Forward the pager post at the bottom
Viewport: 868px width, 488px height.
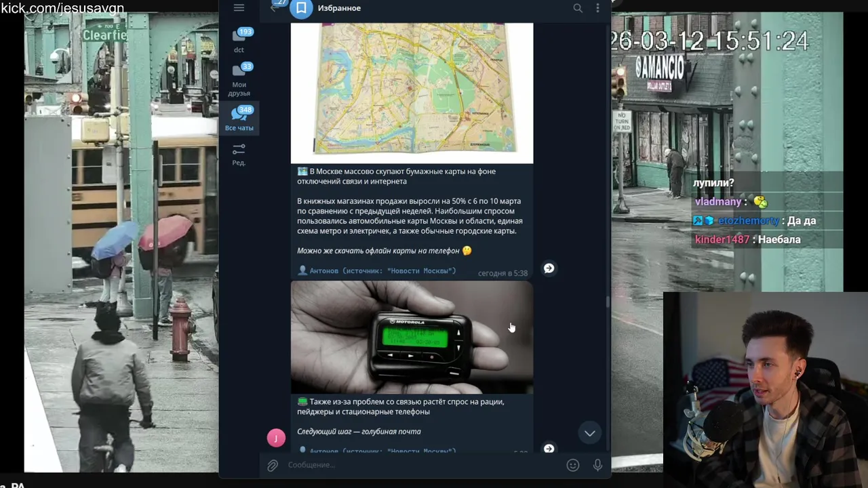(549, 448)
